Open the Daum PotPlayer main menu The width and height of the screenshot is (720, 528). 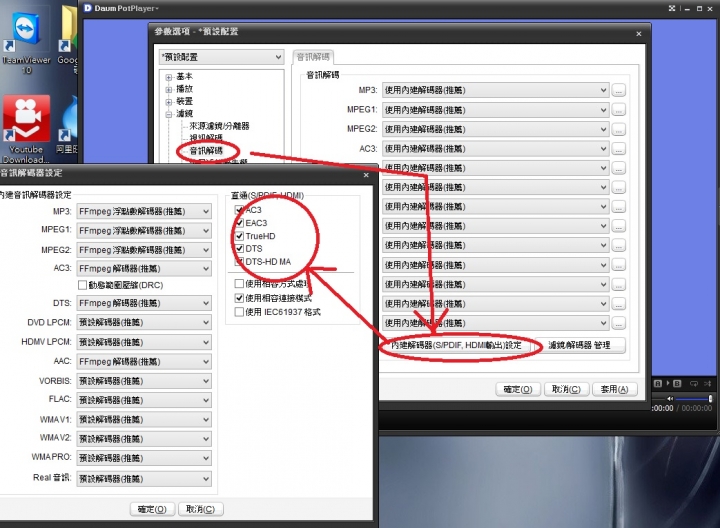126,8
